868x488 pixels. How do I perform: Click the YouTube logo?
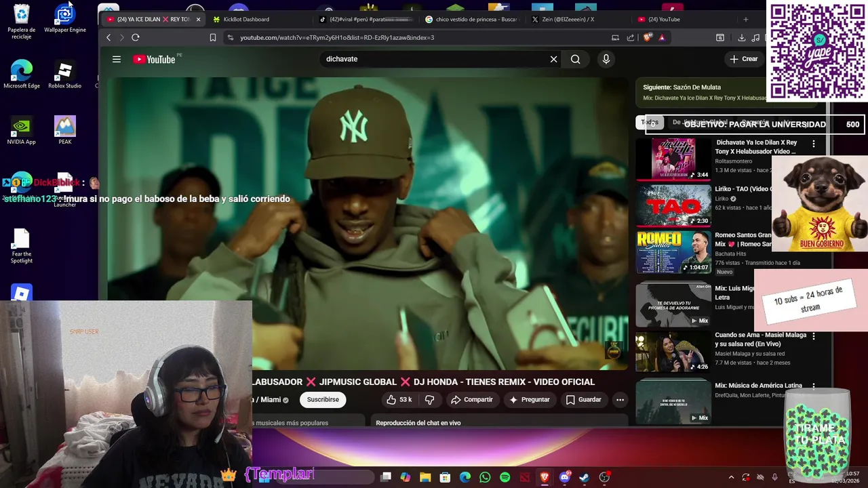coord(155,59)
